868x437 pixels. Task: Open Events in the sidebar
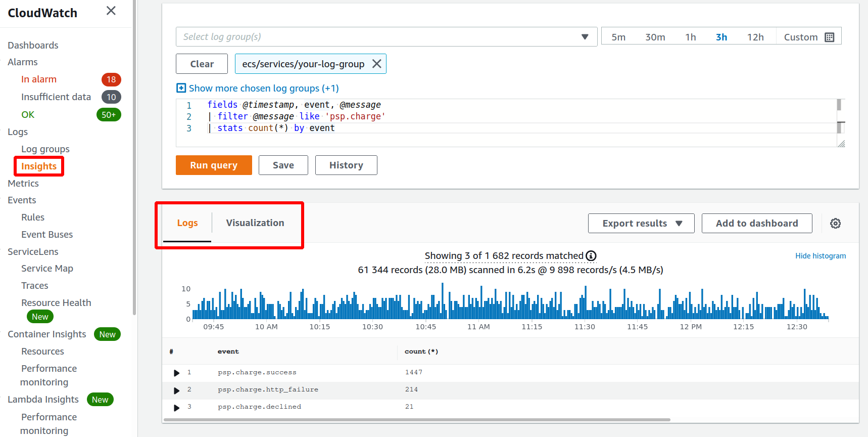pyautogui.click(x=22, y=200)
